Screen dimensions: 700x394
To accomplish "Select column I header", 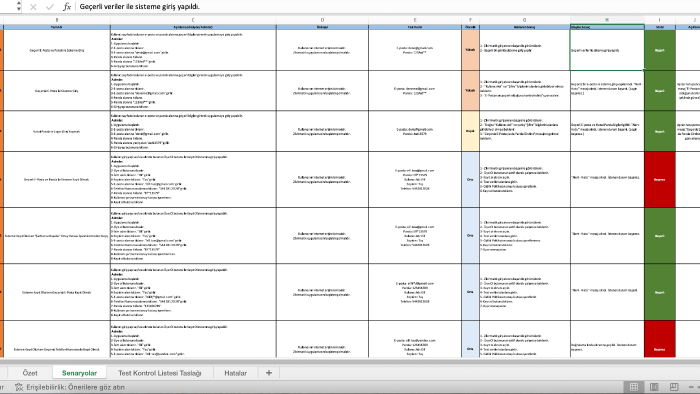I will pyautogui.click(x=660, y=20).
